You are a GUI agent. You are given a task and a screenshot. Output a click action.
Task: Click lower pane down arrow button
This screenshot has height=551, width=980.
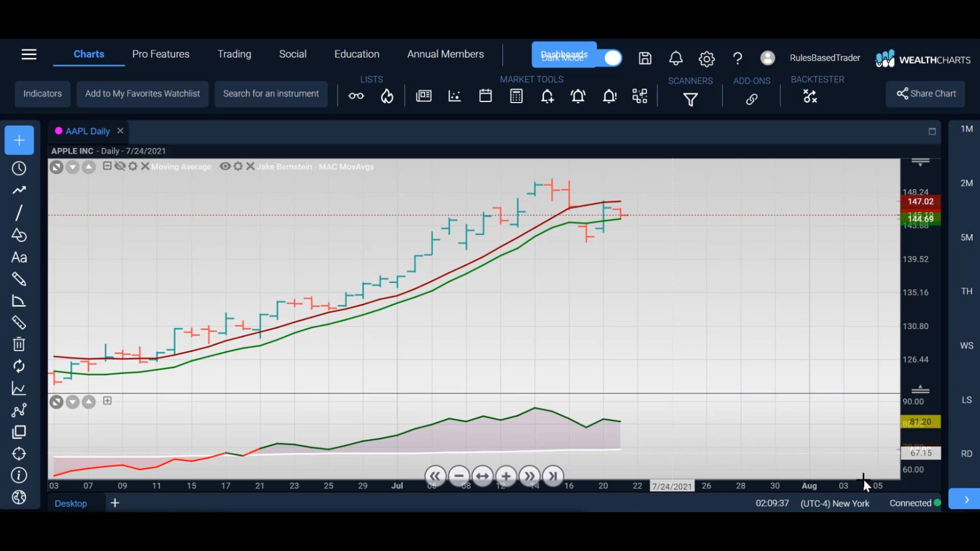click(x=72, y=402)
